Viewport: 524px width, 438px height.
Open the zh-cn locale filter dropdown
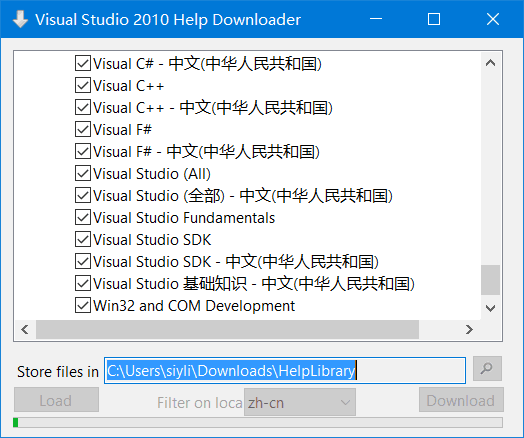pyautogui.click(x=300, y=402)
